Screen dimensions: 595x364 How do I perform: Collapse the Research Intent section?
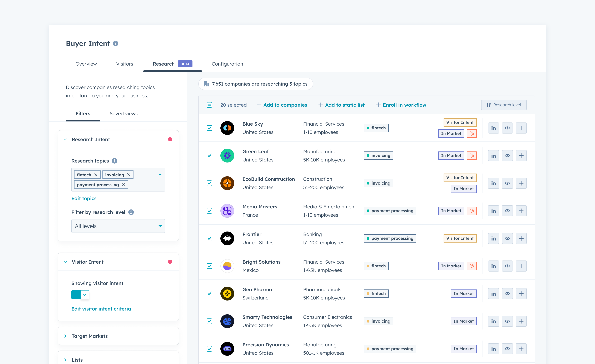coord(65,139)
